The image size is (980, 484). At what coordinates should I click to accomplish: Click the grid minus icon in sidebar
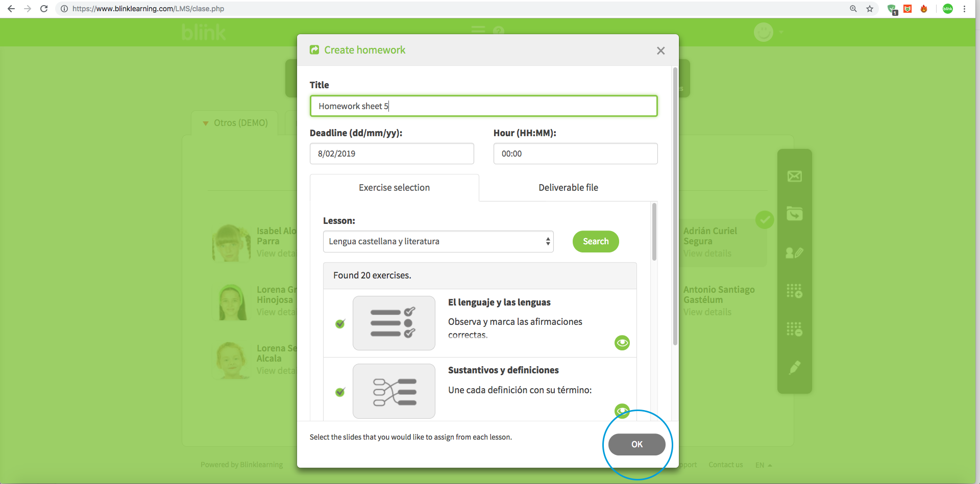pyautogui.click(x=794, y=329)
